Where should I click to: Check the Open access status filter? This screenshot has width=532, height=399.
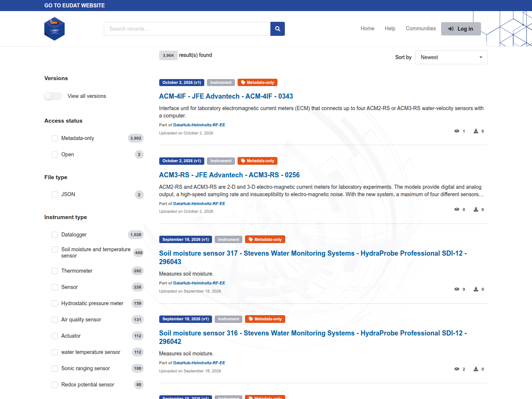pyautogui.click(x=55, y=154)
